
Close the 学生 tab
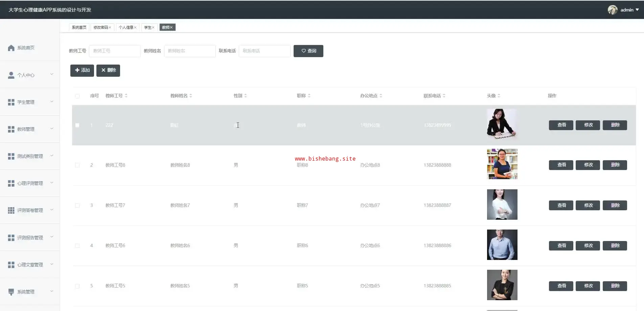(153, 27)
